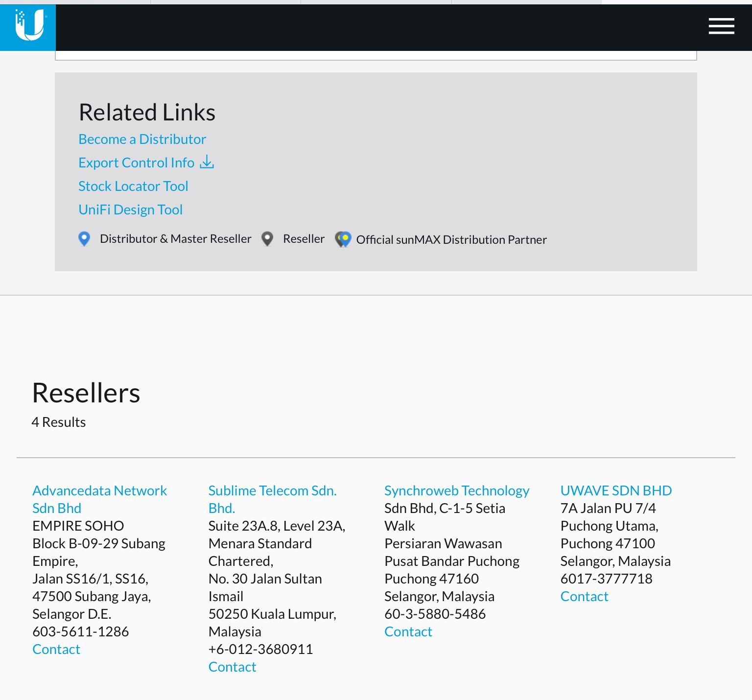Click the sunMAX Distribution Partner pin icon

point(343,239)
